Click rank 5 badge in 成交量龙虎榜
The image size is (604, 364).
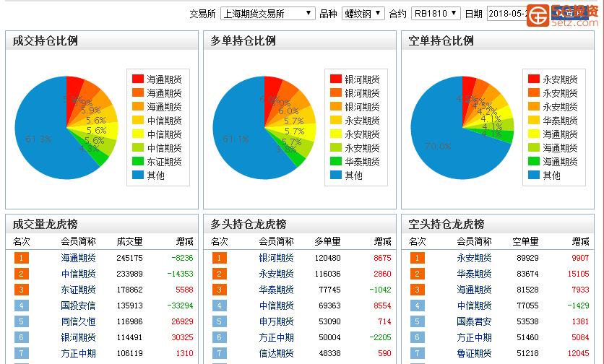click(x=22, y=321)
